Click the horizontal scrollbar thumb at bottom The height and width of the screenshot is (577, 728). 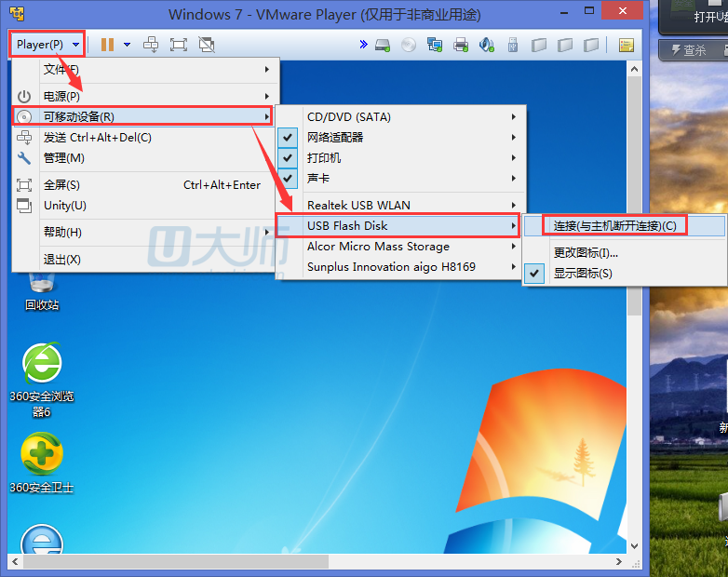(176, 562)
